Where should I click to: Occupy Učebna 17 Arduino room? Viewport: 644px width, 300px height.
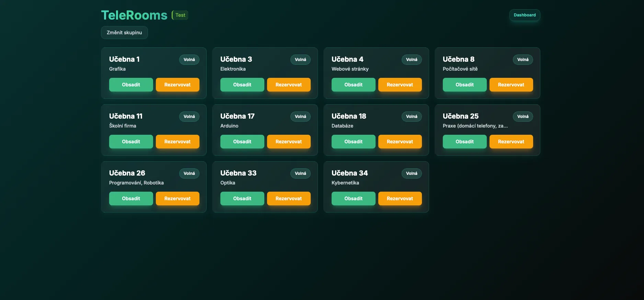pyautogui.click(x=242, y=142)
